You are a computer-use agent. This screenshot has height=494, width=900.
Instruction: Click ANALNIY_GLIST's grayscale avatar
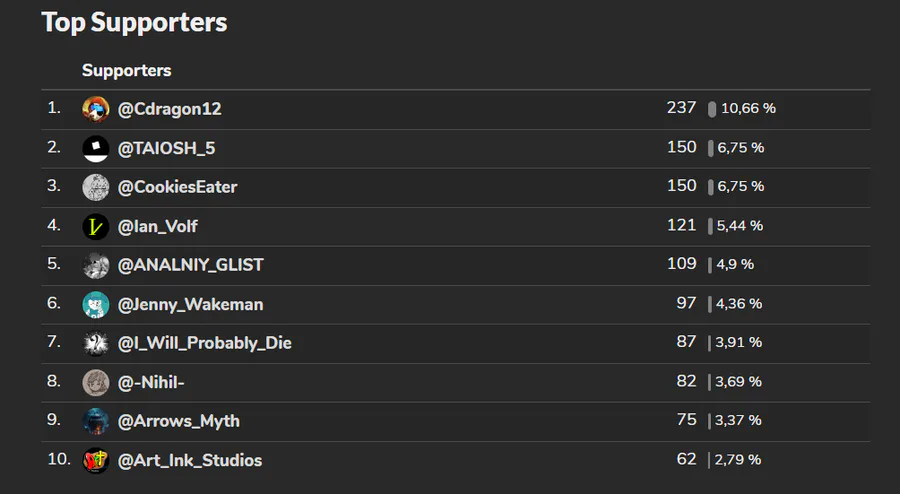click(x=95, y=265)
